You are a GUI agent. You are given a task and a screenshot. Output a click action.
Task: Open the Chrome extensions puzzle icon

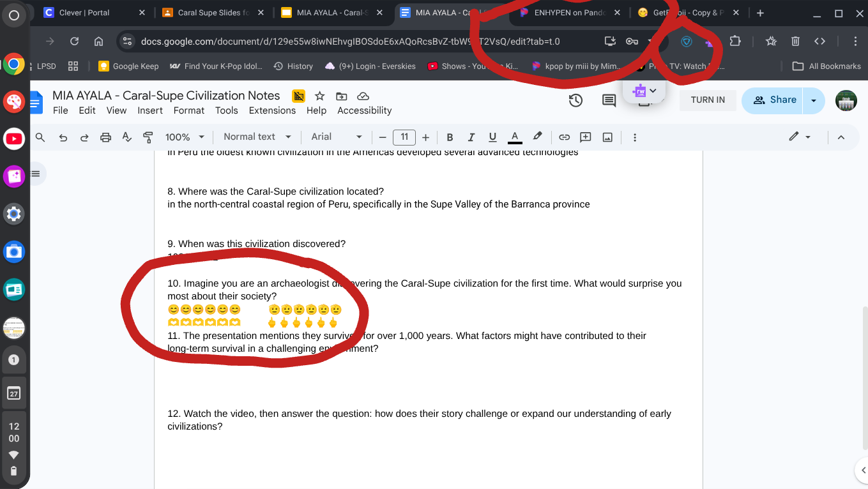(x=735, y=41)
